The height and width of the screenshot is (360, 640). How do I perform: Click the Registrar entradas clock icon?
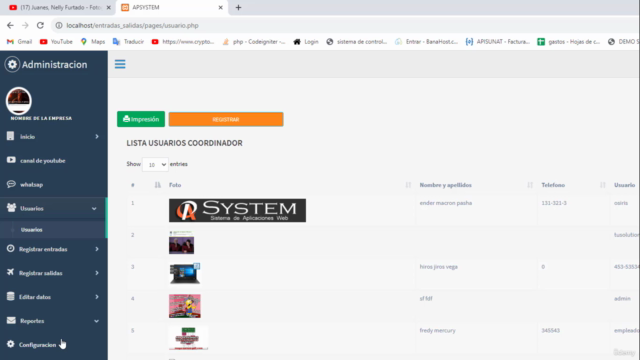coord(11,249)
